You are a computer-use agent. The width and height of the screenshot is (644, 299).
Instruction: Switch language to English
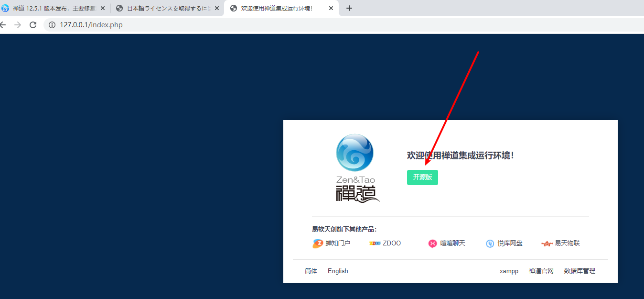[x=338, y=271]
